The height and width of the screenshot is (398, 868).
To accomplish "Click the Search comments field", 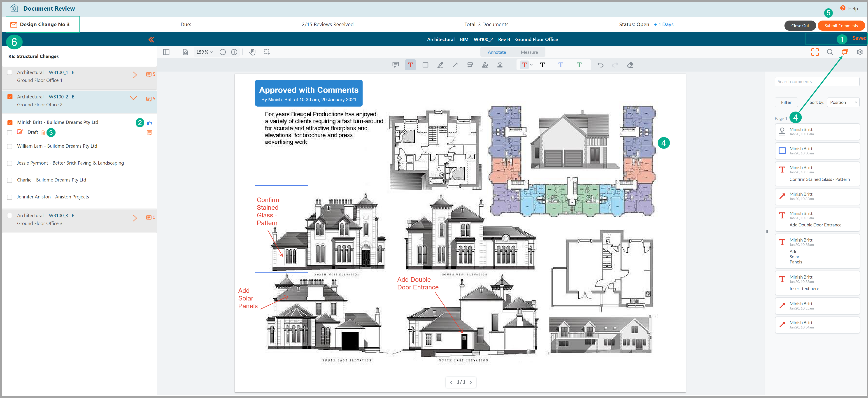I will click(817, 81).
